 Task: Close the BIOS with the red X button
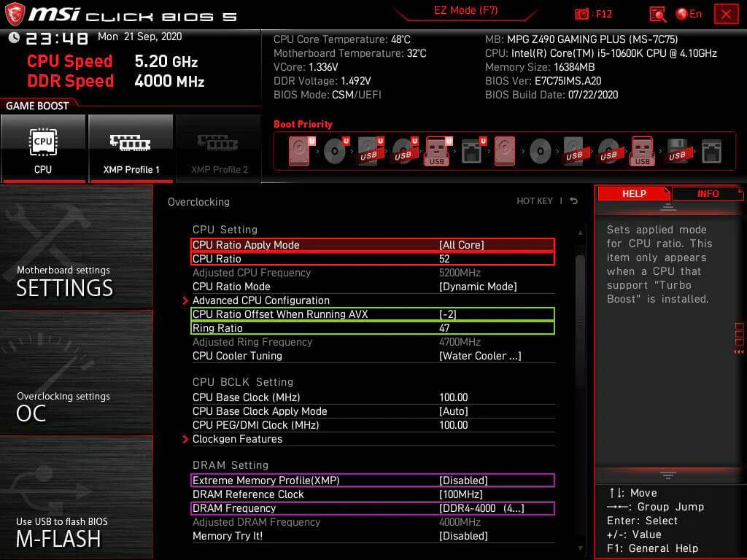(x=726, y=14)
